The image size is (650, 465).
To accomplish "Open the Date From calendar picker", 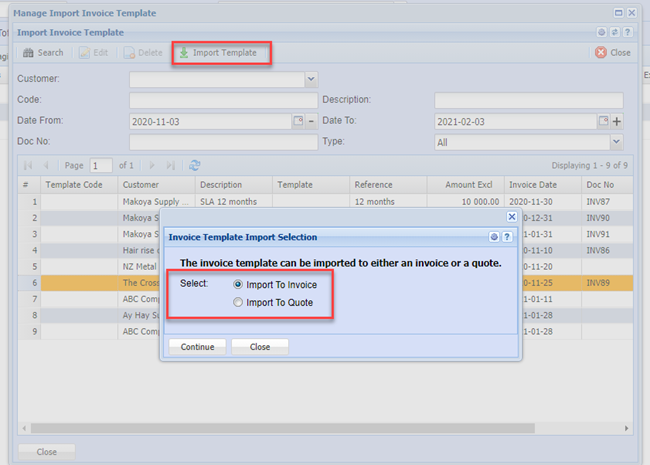I will [297, 121].
